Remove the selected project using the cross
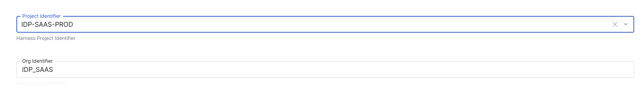Screen dimensions: 644x99 [615, 24]
